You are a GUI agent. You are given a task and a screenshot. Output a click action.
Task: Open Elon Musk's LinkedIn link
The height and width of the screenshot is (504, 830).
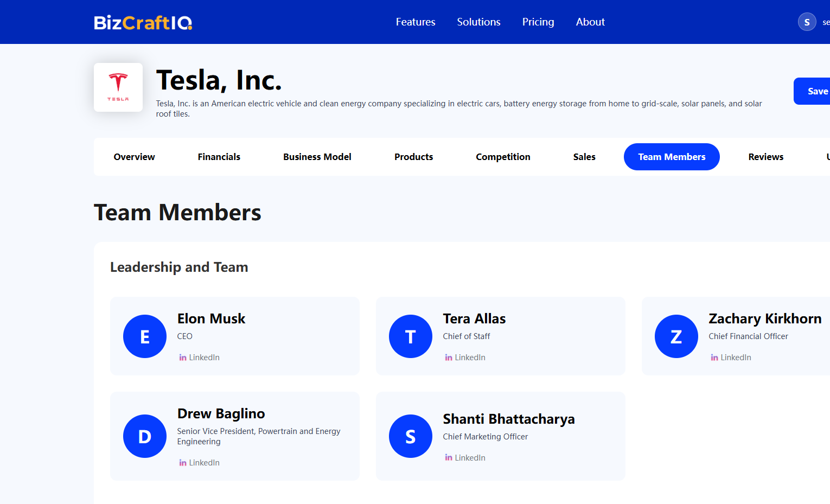[199, 358]
